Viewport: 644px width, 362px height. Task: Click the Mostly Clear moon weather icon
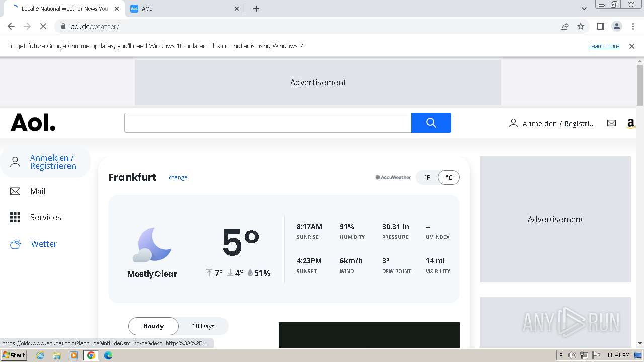pyautogui.click(x=152, y=245)
